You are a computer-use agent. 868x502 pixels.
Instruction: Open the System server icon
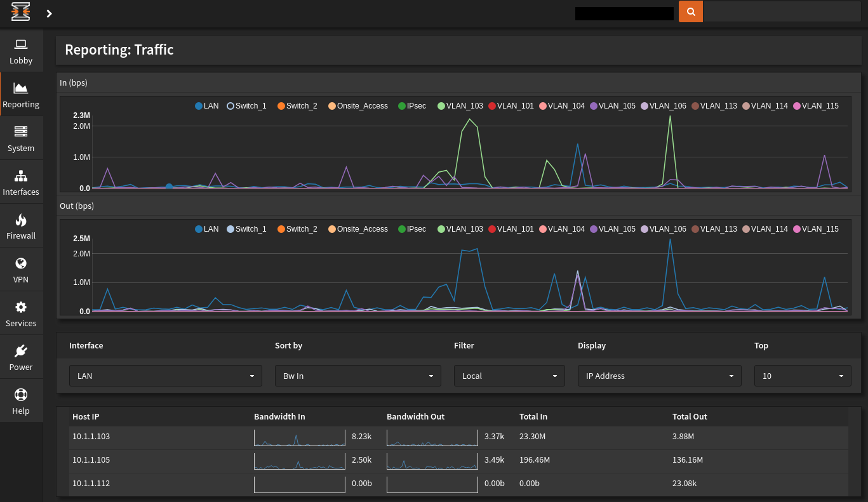pos(21,132)
